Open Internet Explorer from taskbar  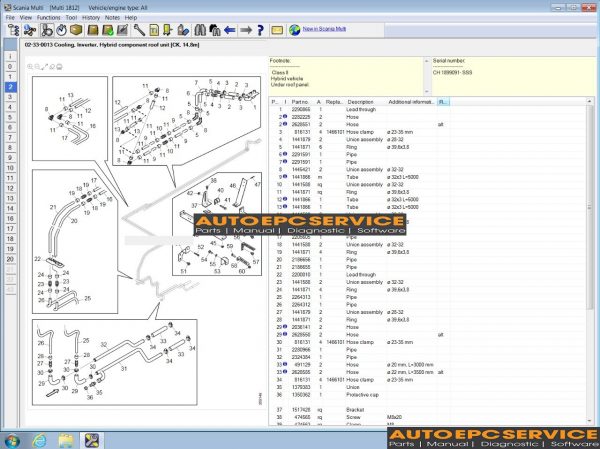pyautogui.click(x=39, y=441)
